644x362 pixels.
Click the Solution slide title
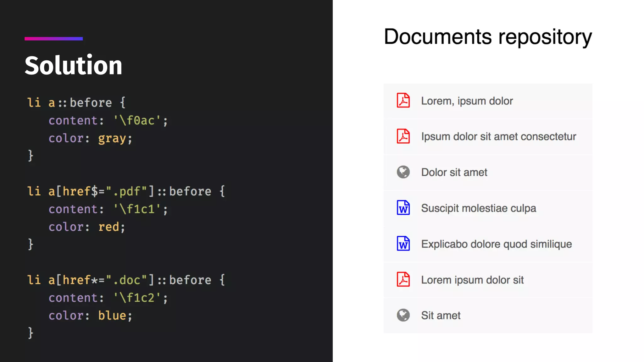coord(73,65)
